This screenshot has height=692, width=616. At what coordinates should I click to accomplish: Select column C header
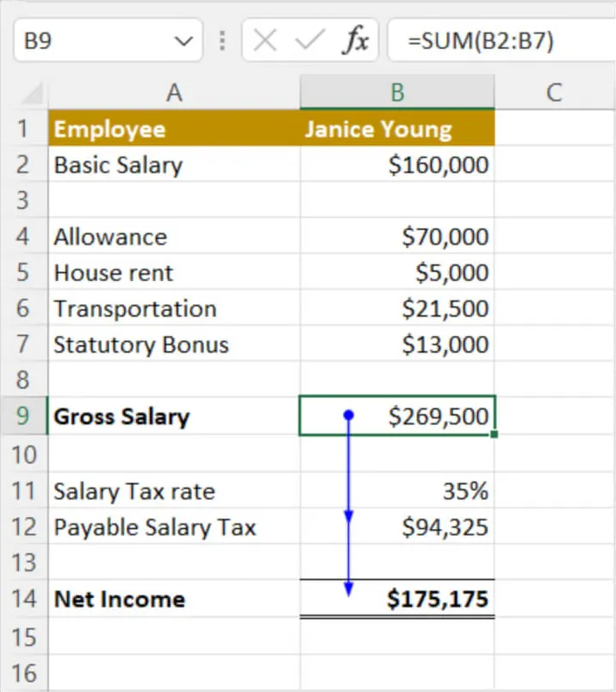coord(553,92)
